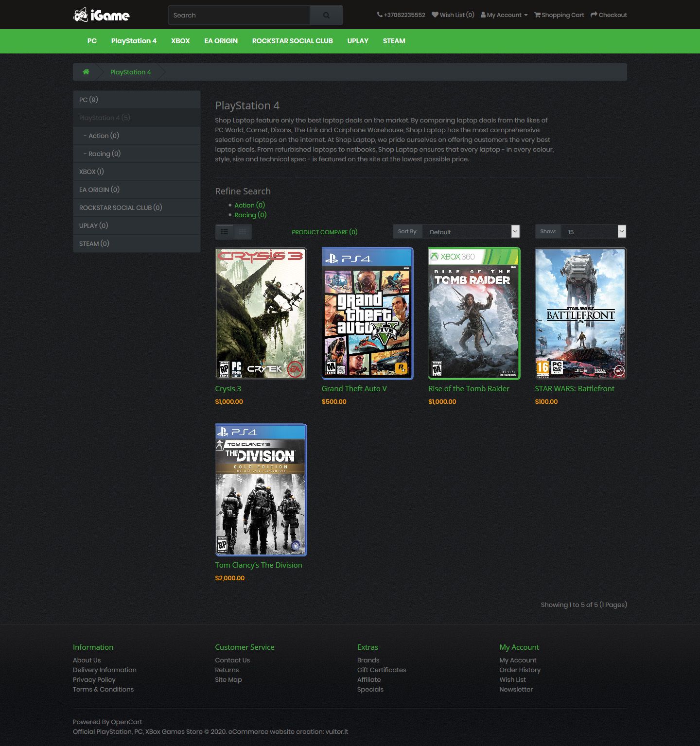Click the phone icon in header
Image resolution: width=700 pixels, height=746 pixels.
click(380, 15)
